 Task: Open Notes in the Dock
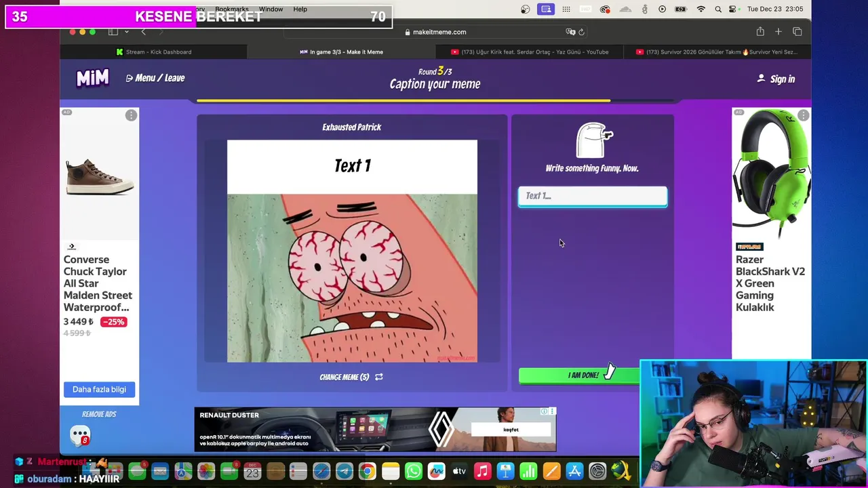[x=391, y=471]
